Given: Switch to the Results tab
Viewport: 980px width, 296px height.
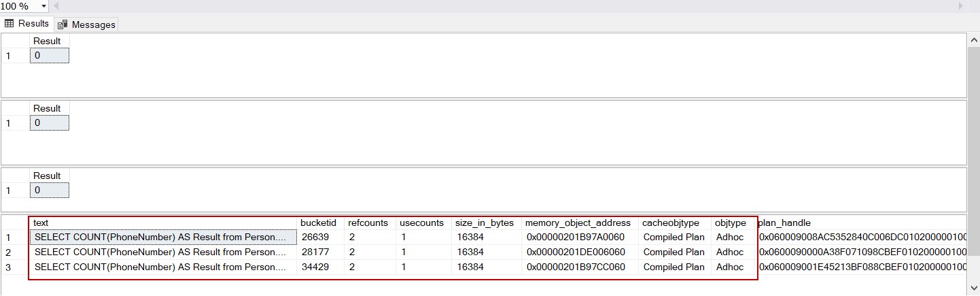Looking at the screenshot, I should pyautogui.click(x=27, y=23).
